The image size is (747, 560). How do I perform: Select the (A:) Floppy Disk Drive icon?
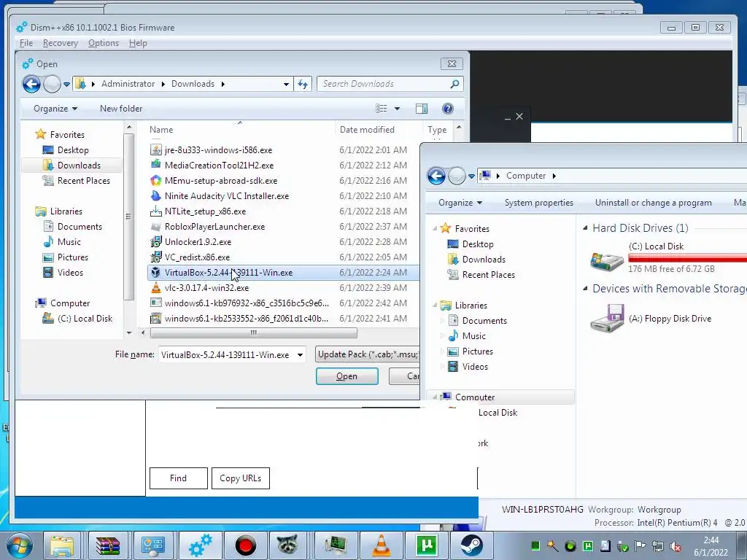[606, 319]
